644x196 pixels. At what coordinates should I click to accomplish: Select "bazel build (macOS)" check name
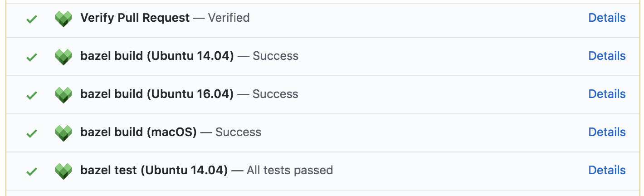pyautogui.click(x=138, y=132)
